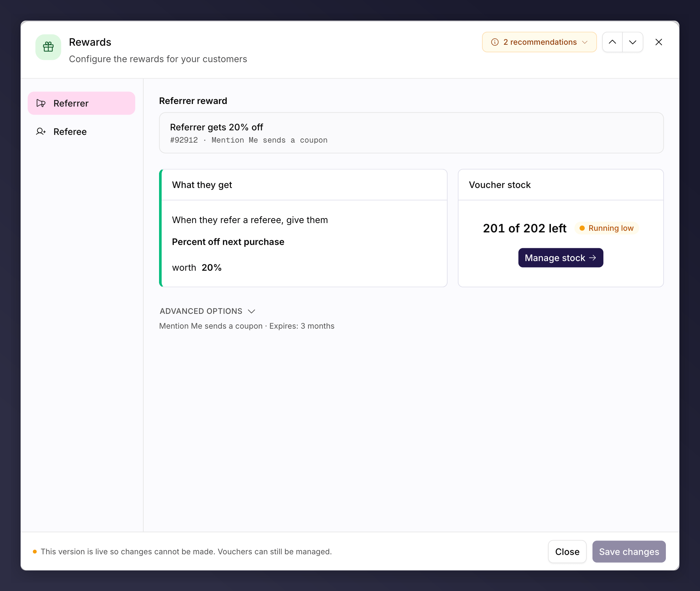Close the Rewards dialog with X
This screenshot has height=591, width=700.
tap(658, 42)
